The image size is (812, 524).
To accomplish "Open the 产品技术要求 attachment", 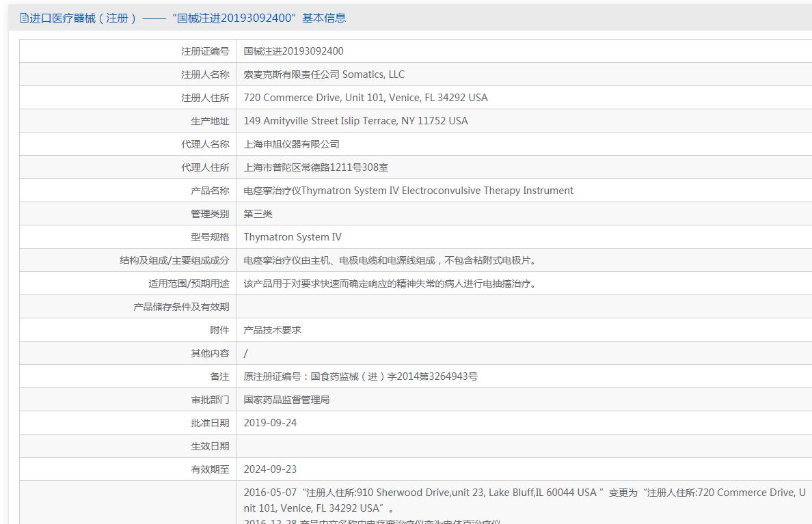I will pyautogui.click(x=273, y=331).
